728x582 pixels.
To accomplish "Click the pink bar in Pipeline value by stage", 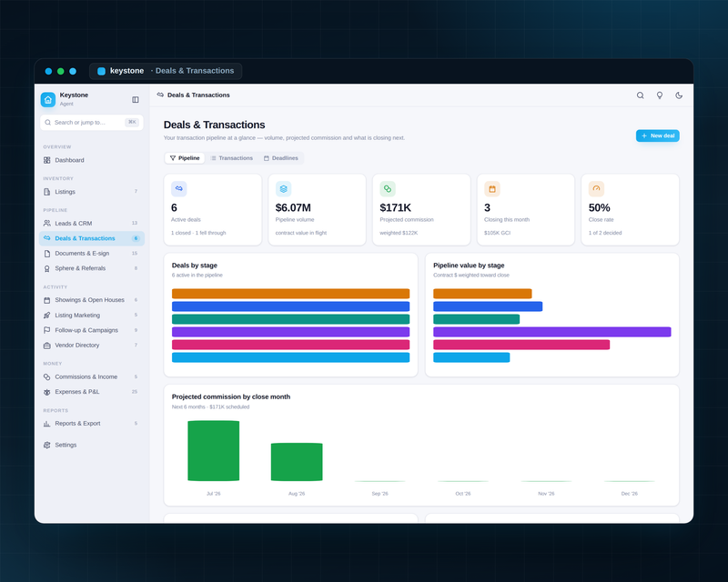I will click(x=521, y=345).
